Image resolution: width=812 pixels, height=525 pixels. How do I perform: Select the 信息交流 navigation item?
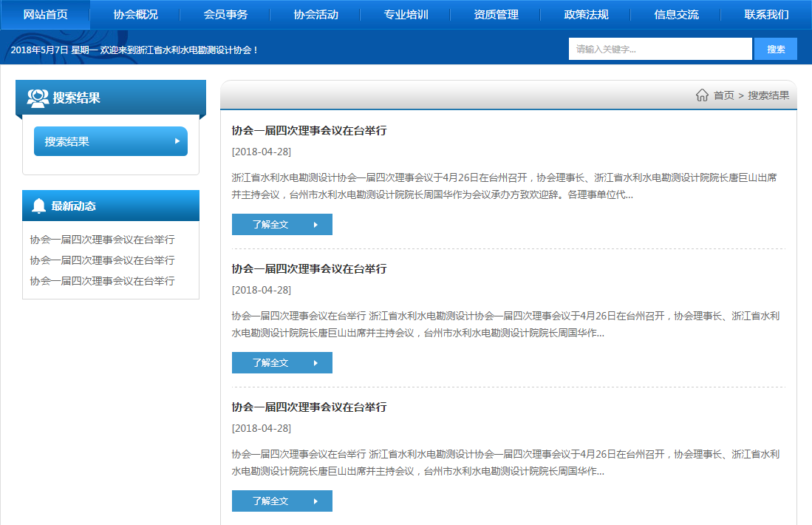tap(676, 15)
